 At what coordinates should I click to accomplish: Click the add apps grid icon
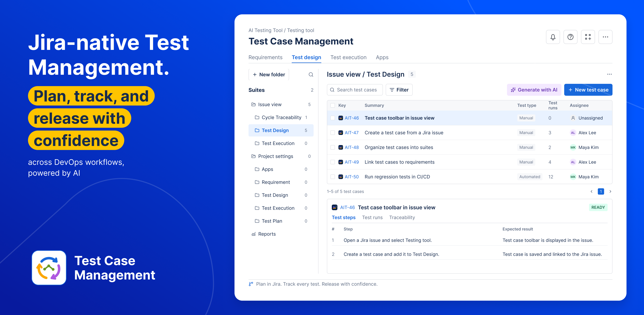click(x=588, y=37)
